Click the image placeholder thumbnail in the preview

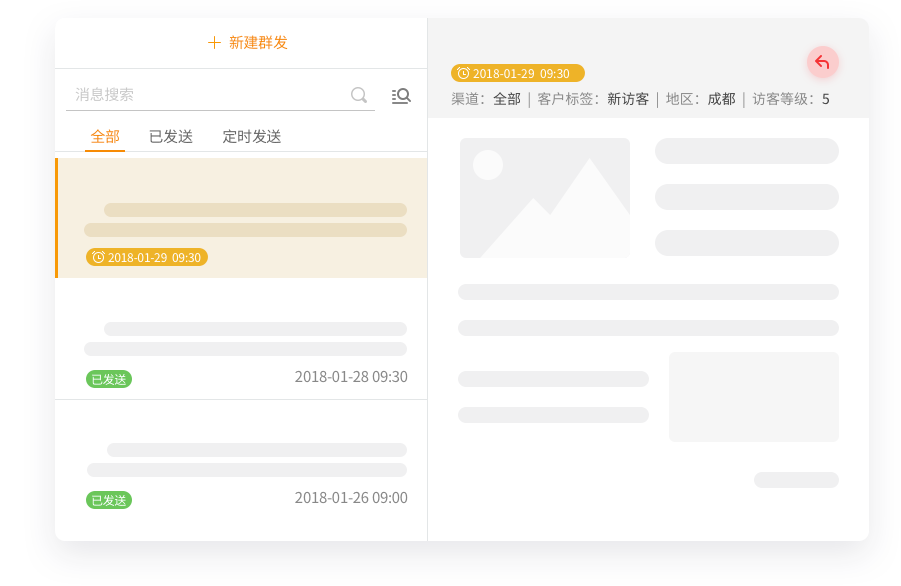pos(544,199)
